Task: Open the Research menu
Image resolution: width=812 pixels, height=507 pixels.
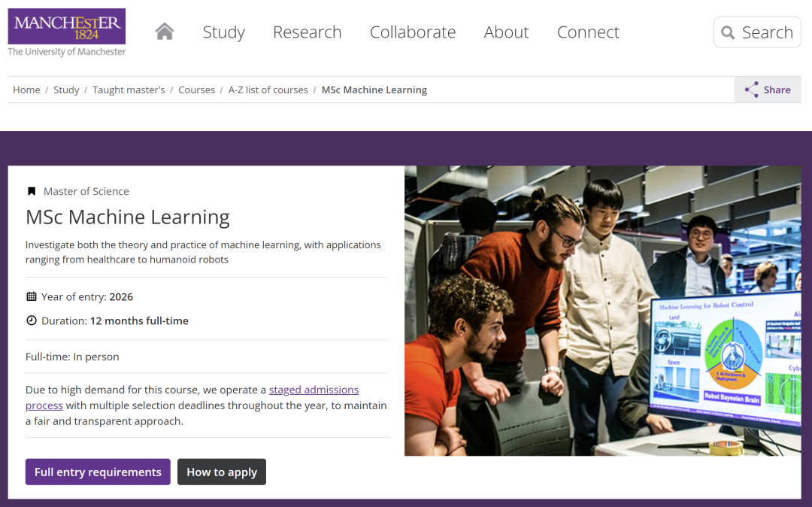Action: pos(307,32)
